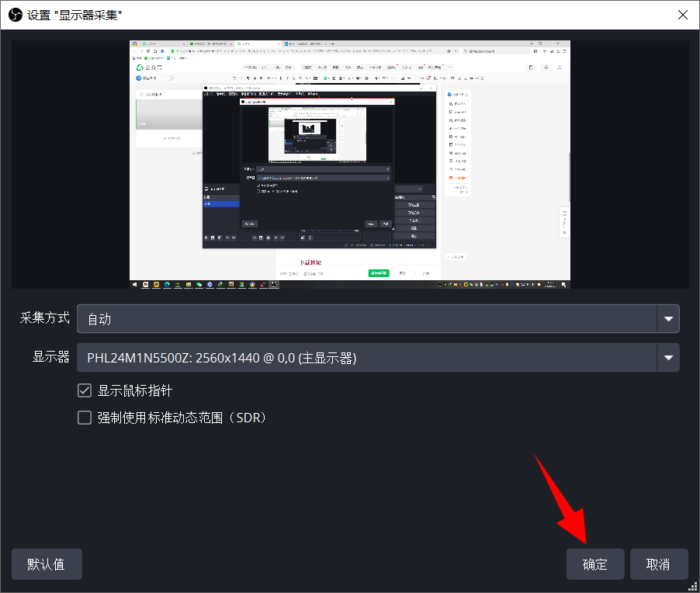Expand the 显示器 dropdown arrow

pos(667,358)
